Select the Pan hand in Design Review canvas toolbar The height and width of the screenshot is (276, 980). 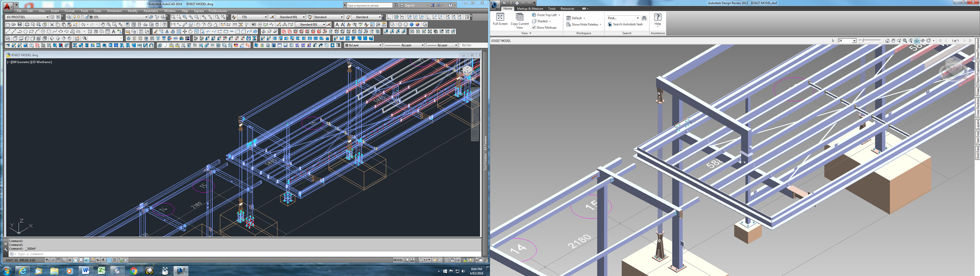coord(893,41)
